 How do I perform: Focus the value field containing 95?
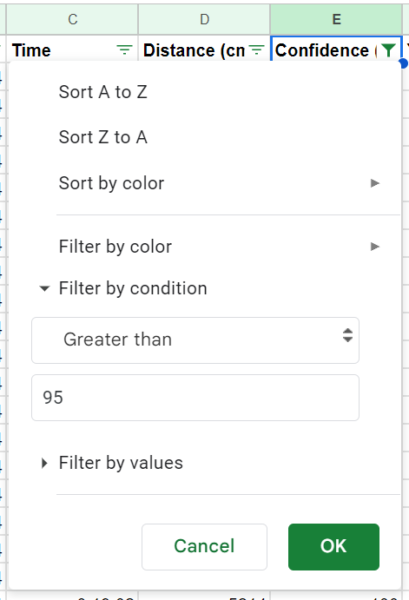[195, 398]
